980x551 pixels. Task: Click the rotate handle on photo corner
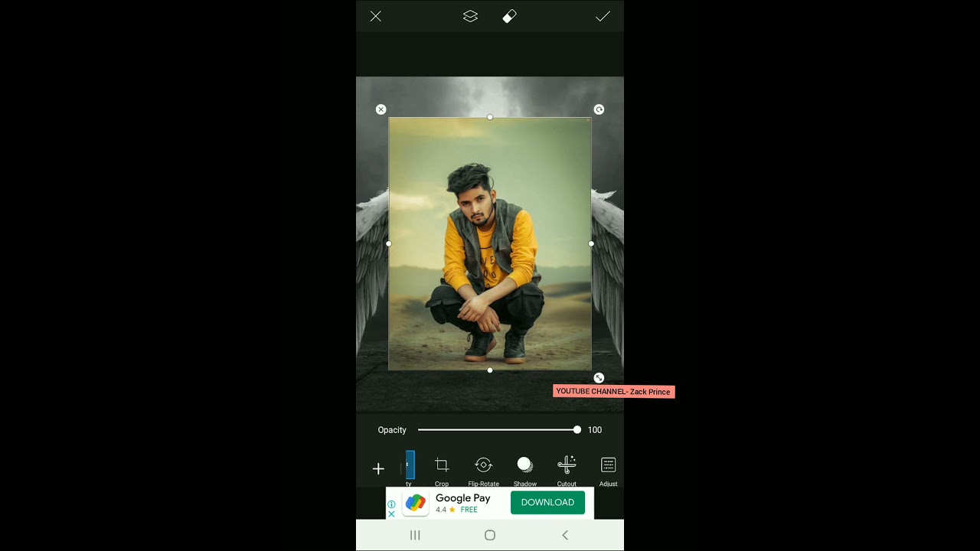[599, 109]
